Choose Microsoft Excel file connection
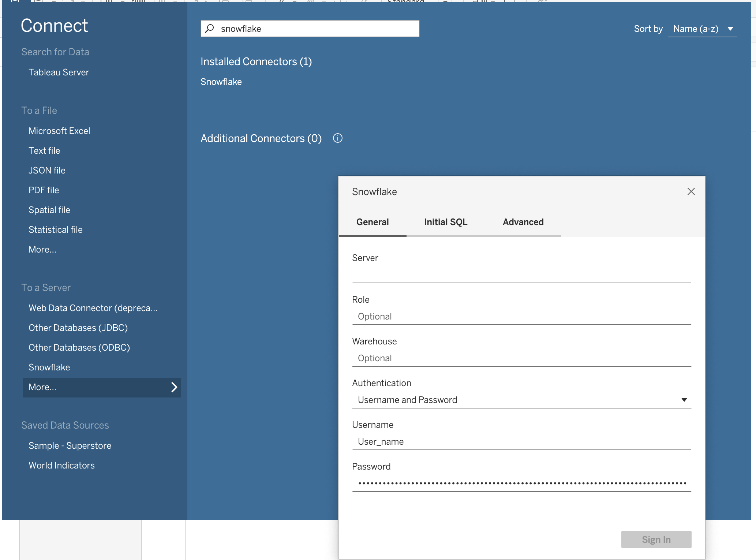The width and height of the screenshot is (756, 560). click(59, 131)
